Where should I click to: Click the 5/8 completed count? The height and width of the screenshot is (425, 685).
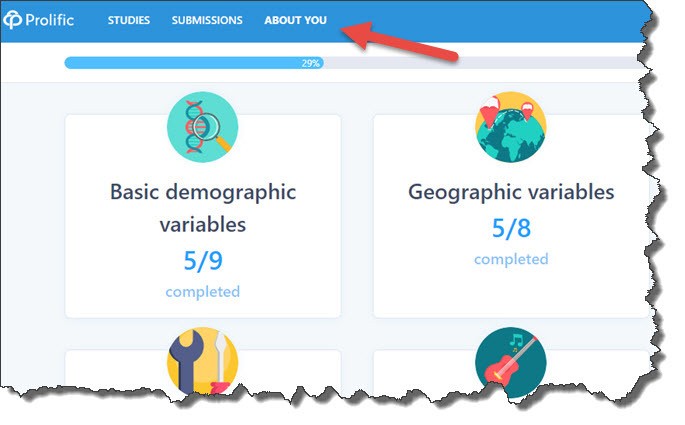(x=511, y=228)
